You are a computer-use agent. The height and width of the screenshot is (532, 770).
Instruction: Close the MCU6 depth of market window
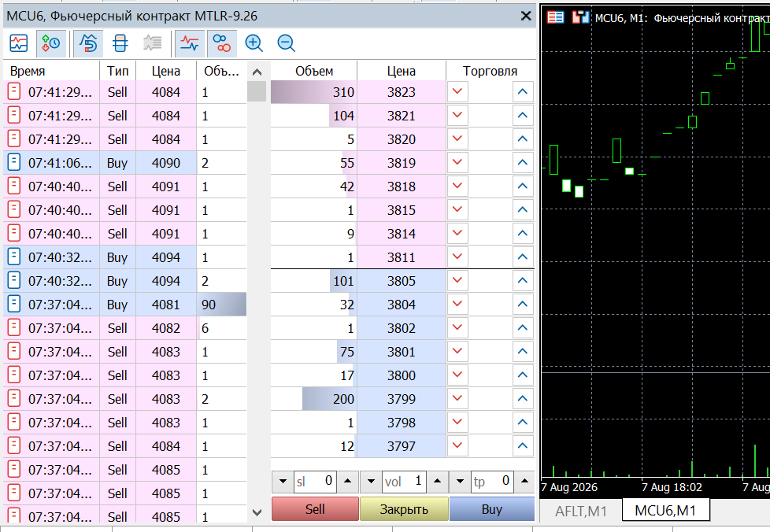526,17
